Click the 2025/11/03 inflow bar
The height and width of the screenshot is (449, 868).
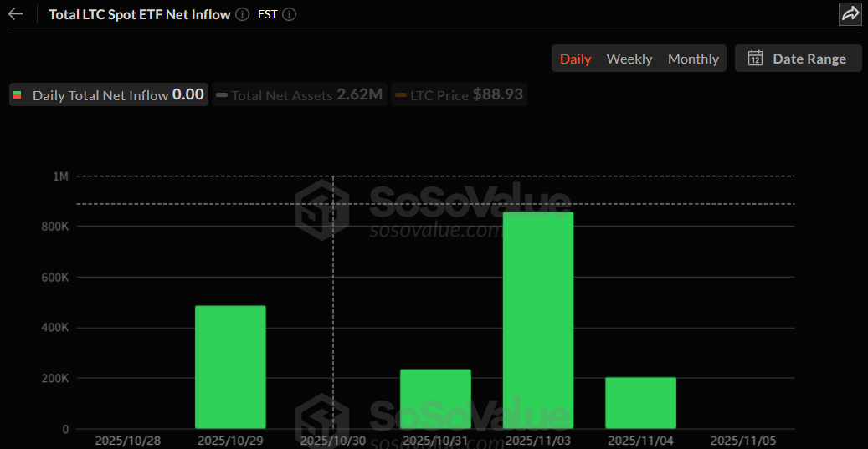538,320
